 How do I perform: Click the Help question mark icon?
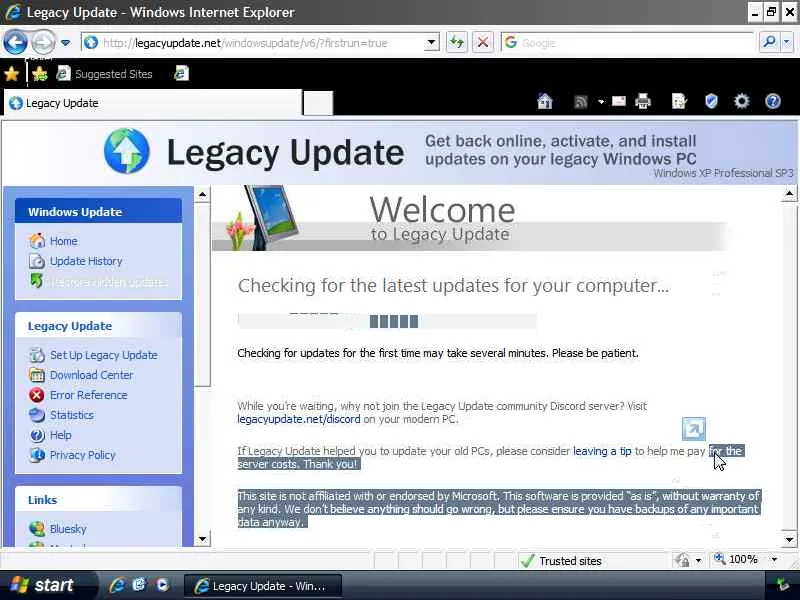point(773,102)
